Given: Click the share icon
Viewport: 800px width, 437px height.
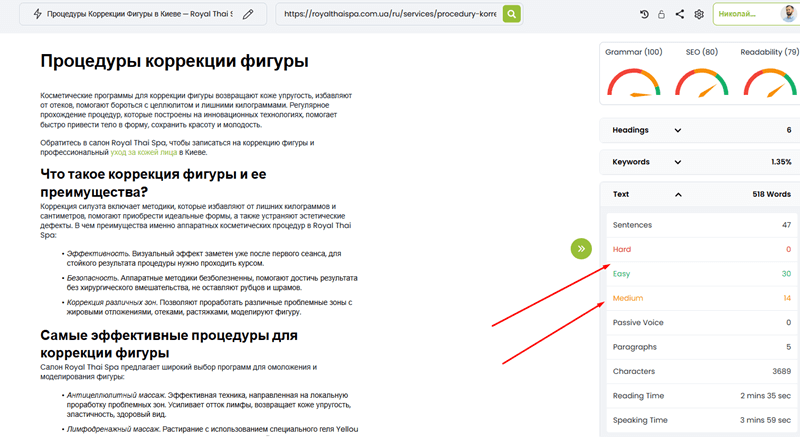Looking at the screenshot, I should coord(680,14).
